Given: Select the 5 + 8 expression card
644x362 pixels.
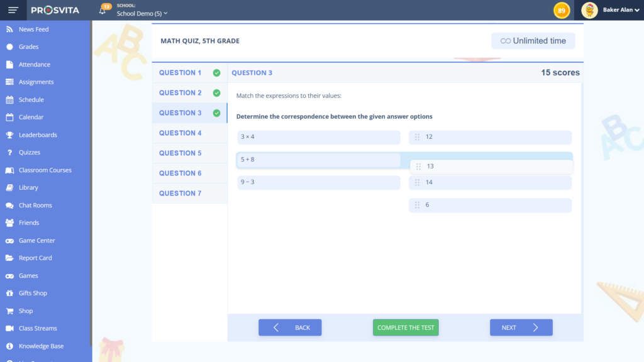Looking at the screenshot, I should click(318, 160).
